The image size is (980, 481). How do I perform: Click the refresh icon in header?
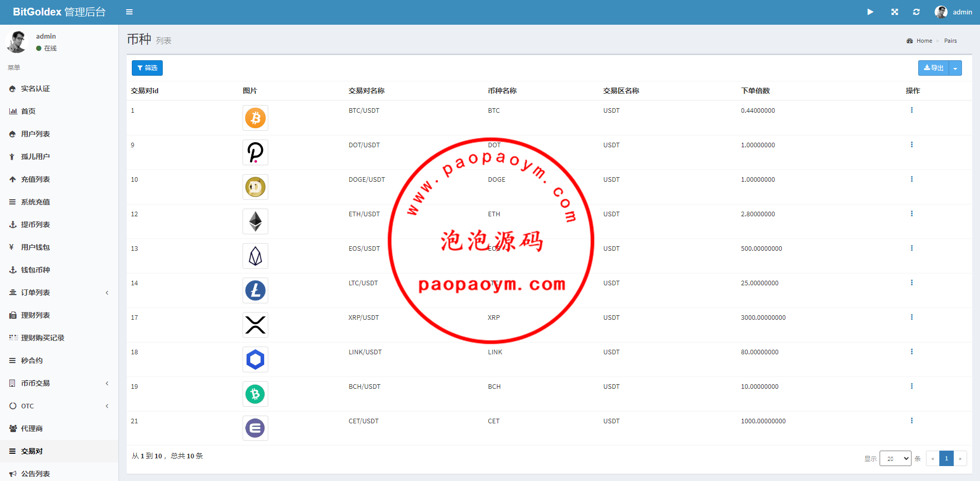[x=916, y=12]
